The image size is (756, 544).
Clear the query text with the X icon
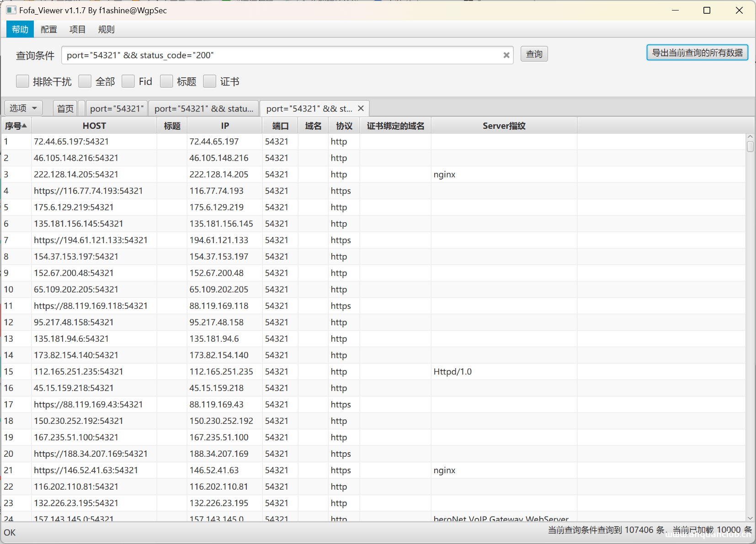pyautogui.click(x=506, y=55)
